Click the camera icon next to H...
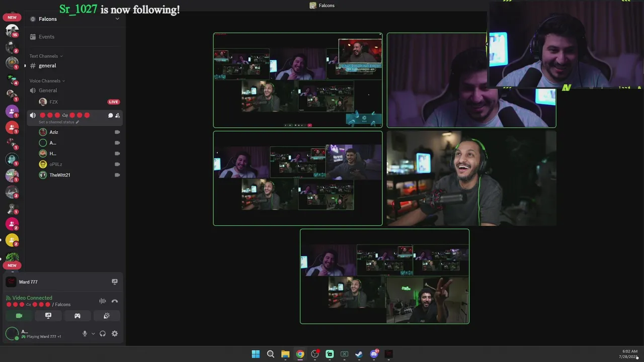Screen dimensions: 644x362 tap(117, 153)
